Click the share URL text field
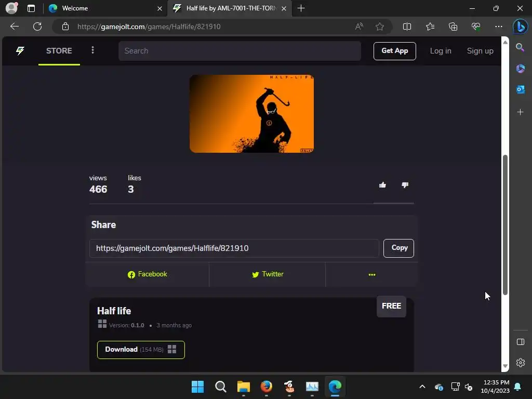This screenshot has width=532, height=399. pyautogui.click(x=234, y=248)
